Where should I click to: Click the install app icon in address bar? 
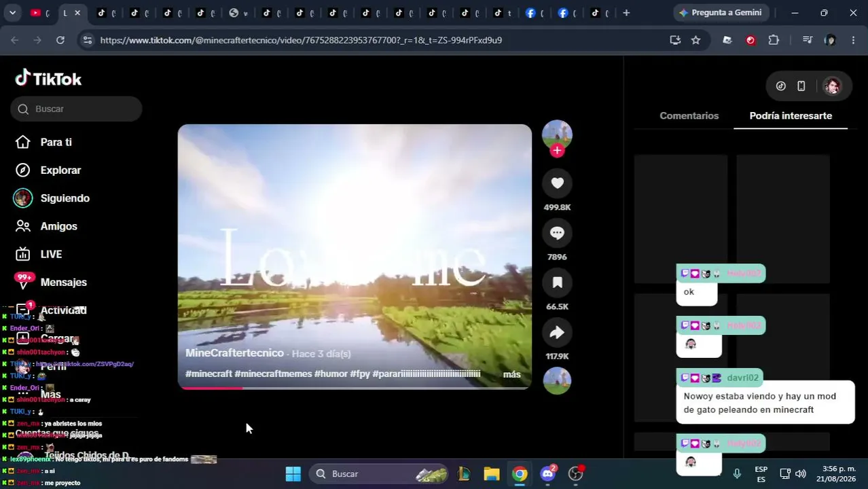coord(675,40)
